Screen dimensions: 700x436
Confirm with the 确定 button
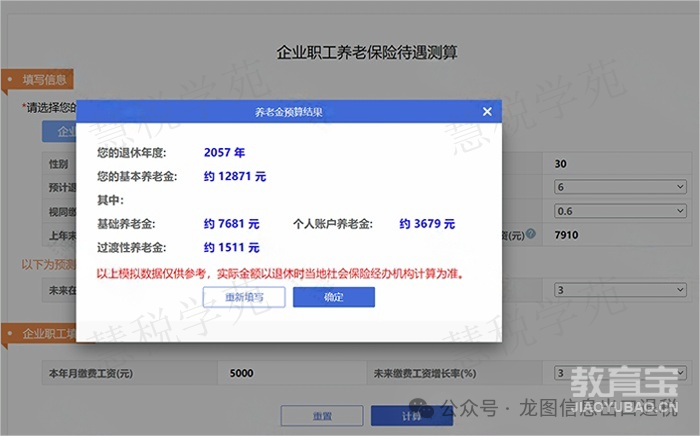click(333, 297)
